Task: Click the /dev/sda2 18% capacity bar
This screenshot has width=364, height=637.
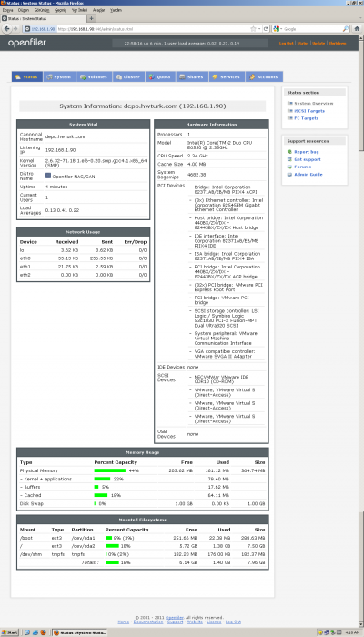Action: coord(112,546)
